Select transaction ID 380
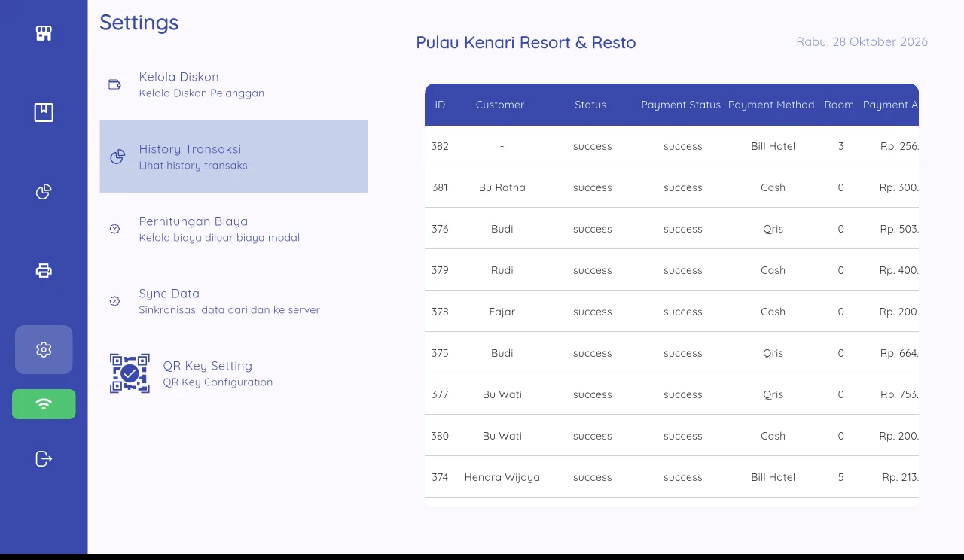This screenshot has height=560, width=964. coord(440,436)
